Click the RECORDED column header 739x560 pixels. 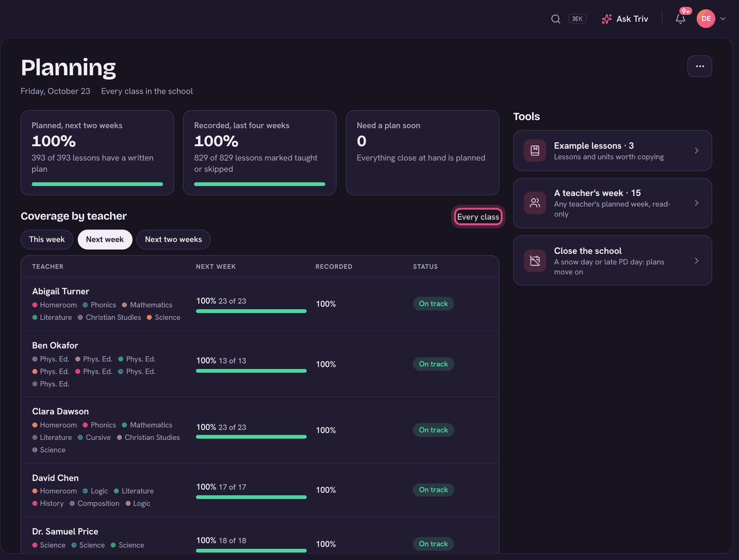[334, 267]
